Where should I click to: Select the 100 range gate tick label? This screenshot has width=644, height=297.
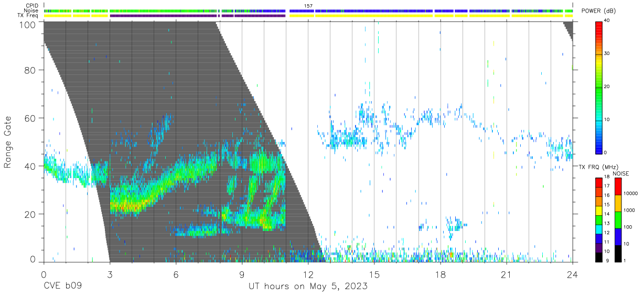pos(28,24)
